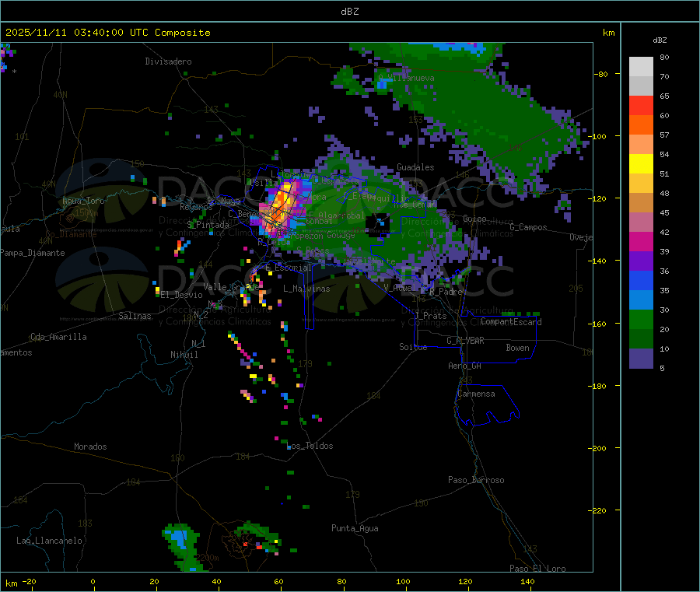The image size is (700, 592).
Task: Select the purple 36-39 dBZ legend swatch
Action: point(641,261)
